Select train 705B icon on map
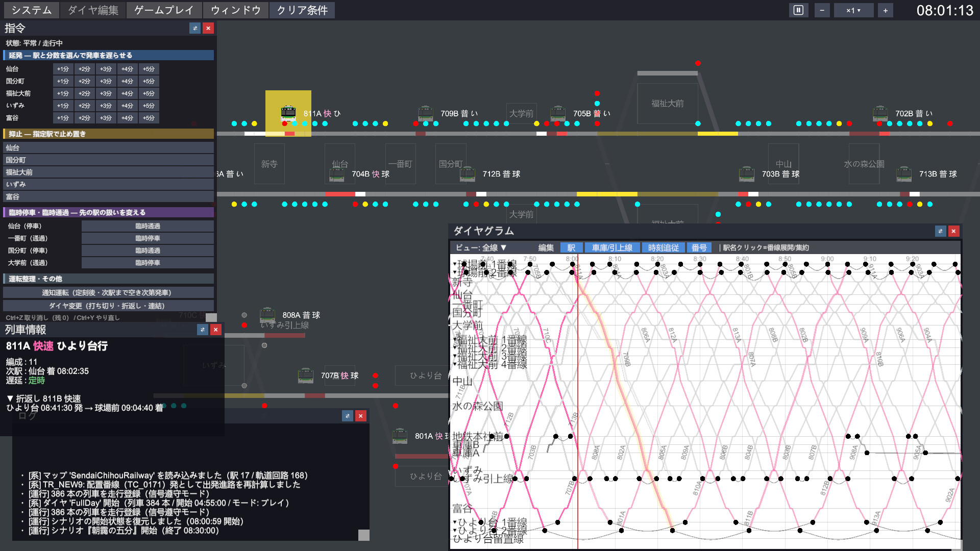The image size is (980, 551). click(x=558, y=113)
